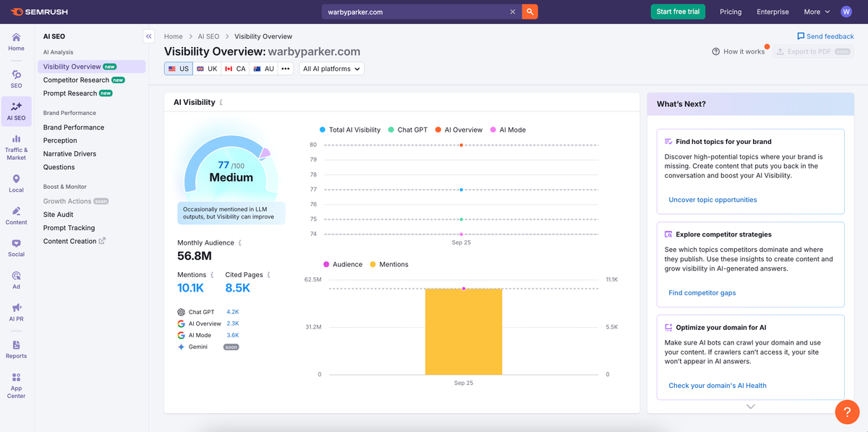The image size is (868, 432).
Task: Open Visibility Overview in sidebar
Action: [91, 67]
